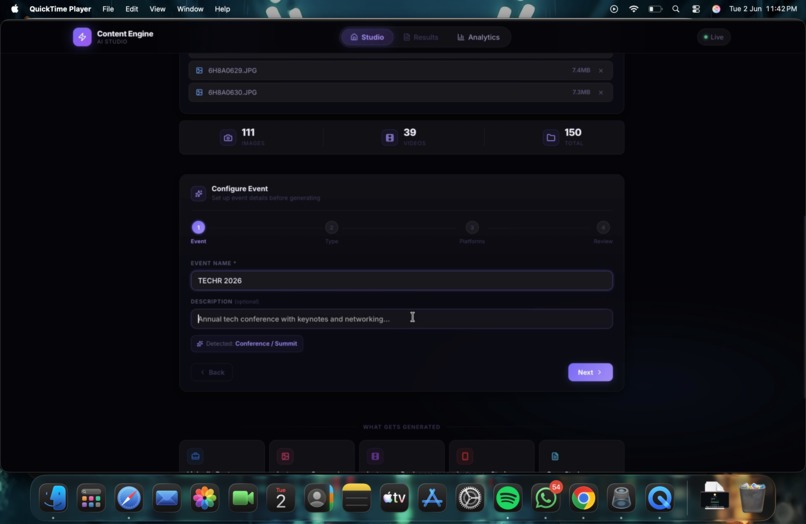Select the 6H8A0630.JPG file name
806x524 pixels.
tap(232, 93)
